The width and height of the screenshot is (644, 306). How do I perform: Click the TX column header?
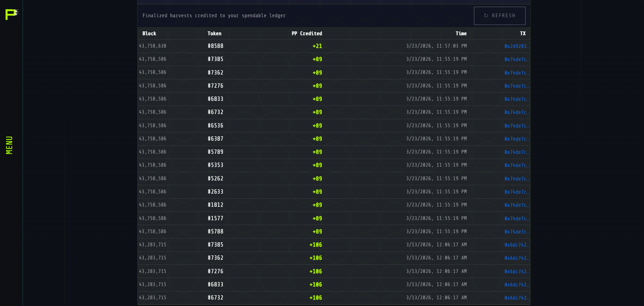tap(523, 33)
